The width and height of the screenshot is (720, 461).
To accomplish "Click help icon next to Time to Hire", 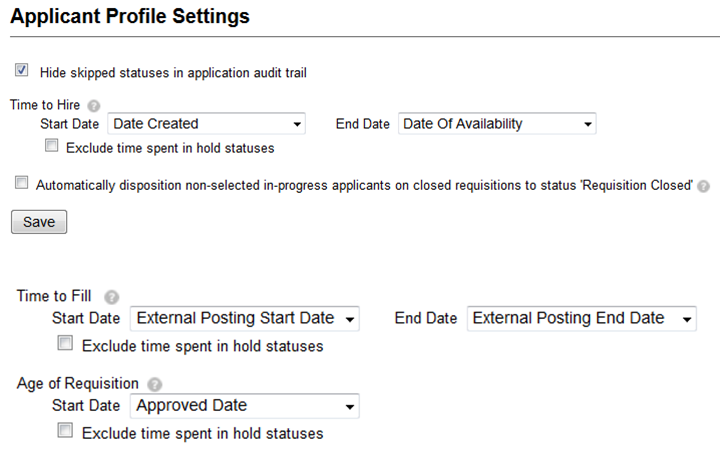I will 94,106.
